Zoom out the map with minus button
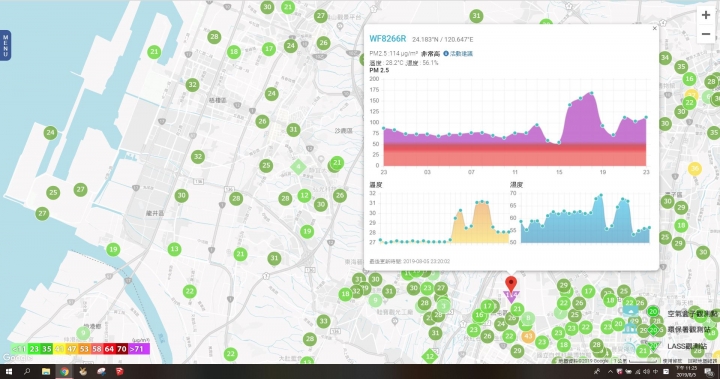This screenshot has width=720, height=379. tap(706, 34)
